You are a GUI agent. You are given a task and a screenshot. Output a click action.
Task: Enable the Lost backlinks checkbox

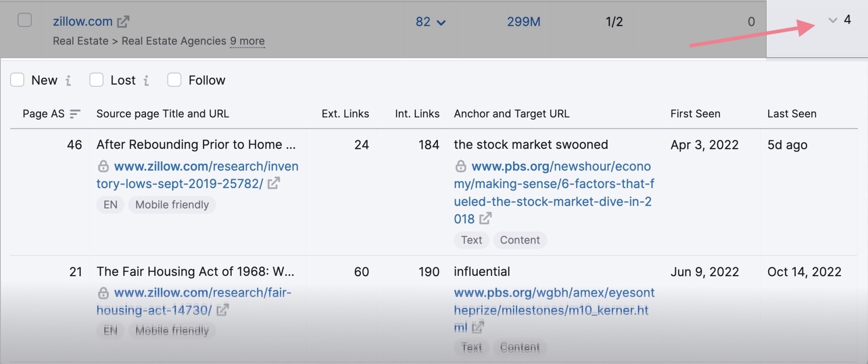(96, 80)
